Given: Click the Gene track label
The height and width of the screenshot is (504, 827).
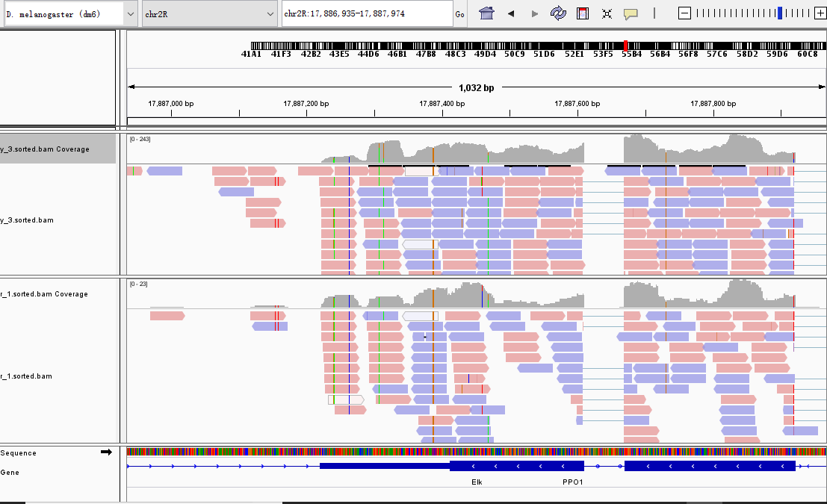Looking at the screenshot, I should (10, 473).
